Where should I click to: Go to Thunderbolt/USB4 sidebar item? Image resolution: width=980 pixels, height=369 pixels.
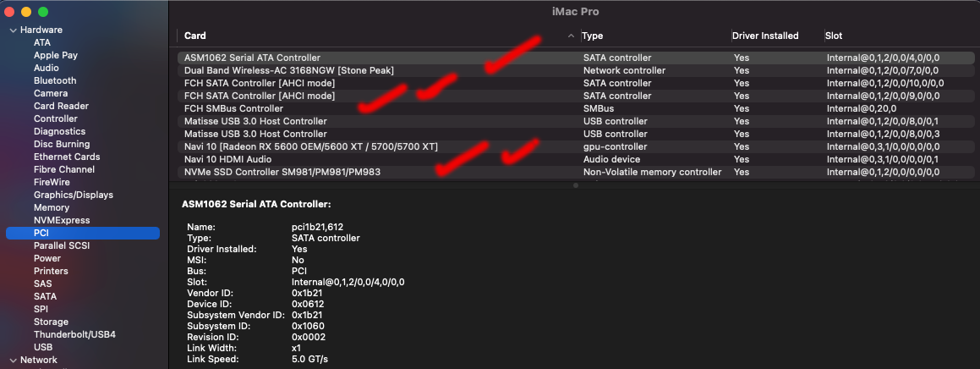[x=74, y=334]
